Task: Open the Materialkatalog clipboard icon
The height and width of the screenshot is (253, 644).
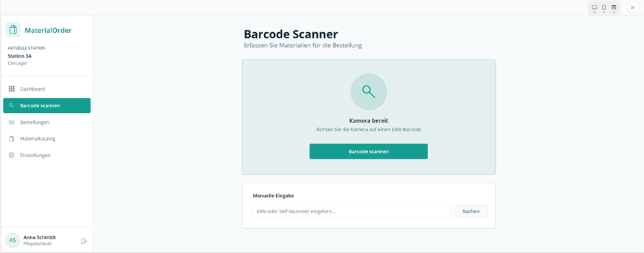Action: [x=12, y=139]
